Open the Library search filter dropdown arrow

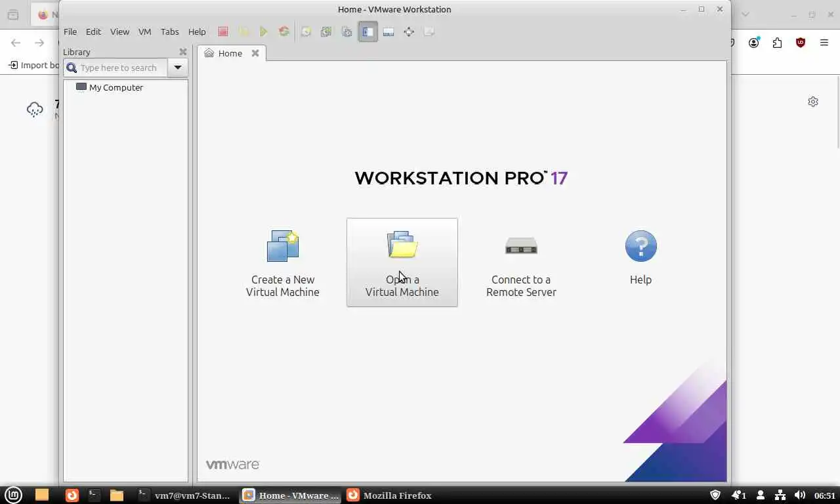[x=178, y=68]
